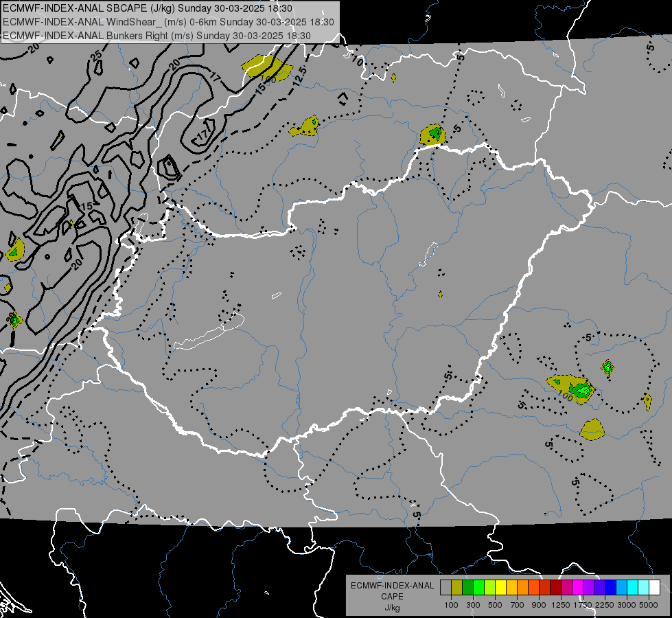Click the 1750 legend tick label

click(x=583, y=605)
